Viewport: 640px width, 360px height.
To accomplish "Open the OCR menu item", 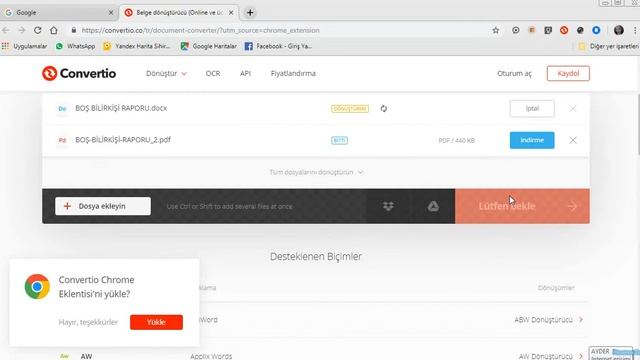I will [x=213, y=73].
